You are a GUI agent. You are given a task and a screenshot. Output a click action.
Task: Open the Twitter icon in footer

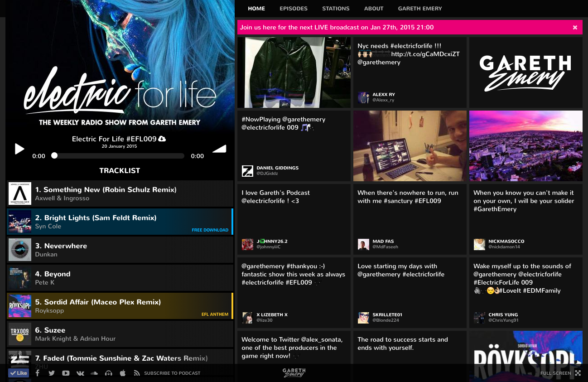point(52,373)
